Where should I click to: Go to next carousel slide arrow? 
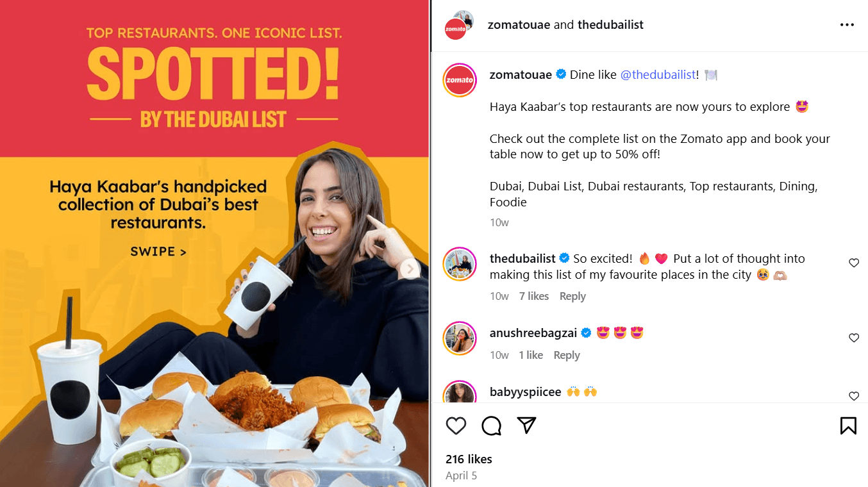[x=409, y=269]
